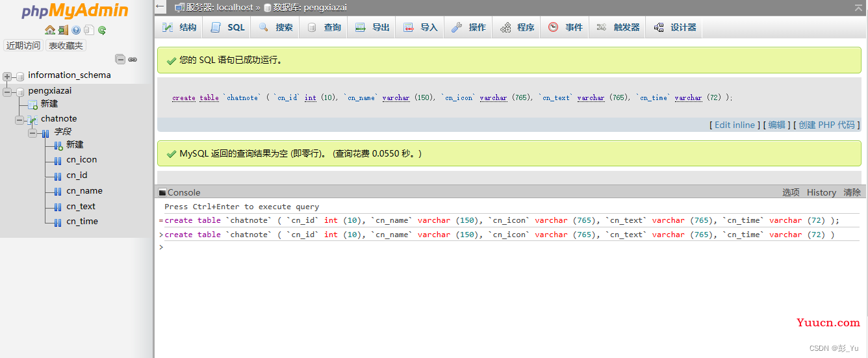Screen dimensions: 868x358
Task: Expand the information_schema database node
Action: 7,76
